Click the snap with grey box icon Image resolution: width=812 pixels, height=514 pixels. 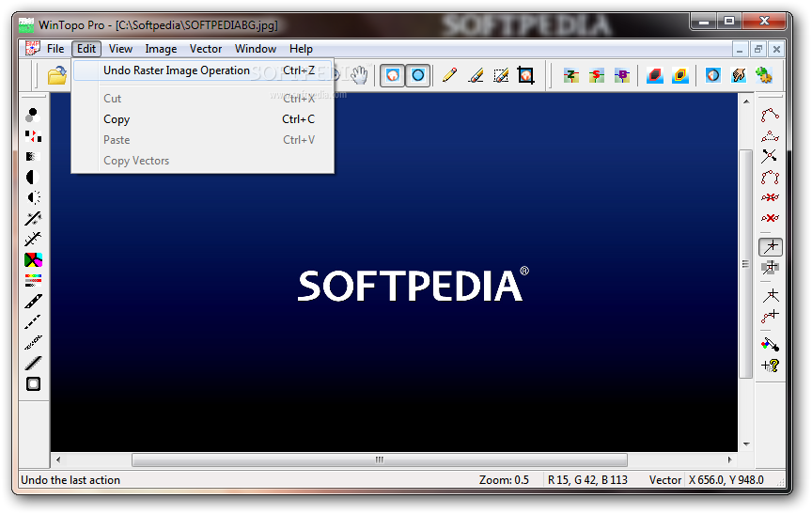pos(771,268)
